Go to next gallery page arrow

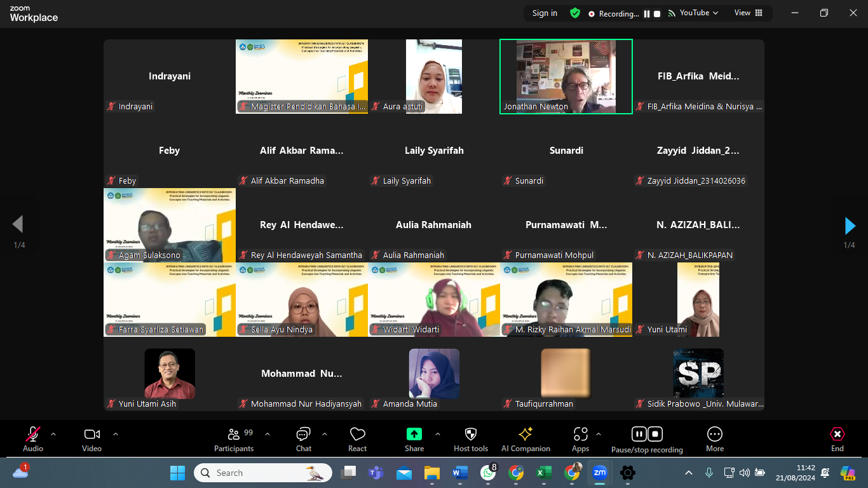pos(850,226)
